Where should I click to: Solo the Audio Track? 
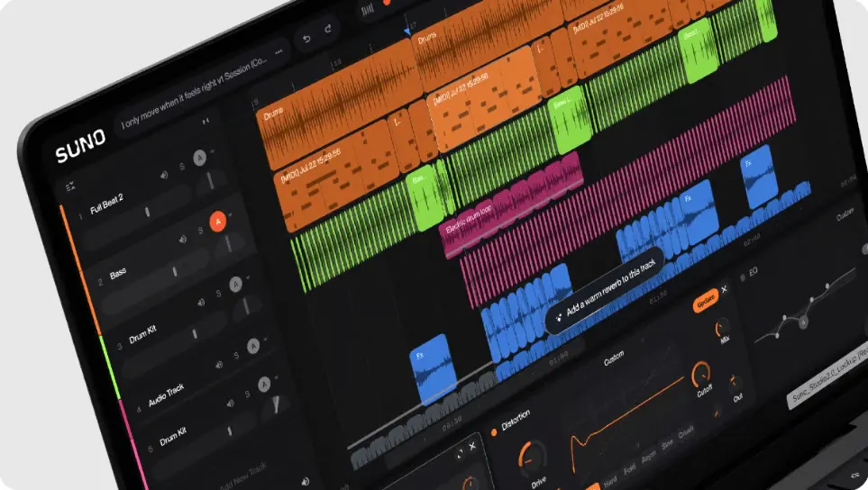[236, 355]
